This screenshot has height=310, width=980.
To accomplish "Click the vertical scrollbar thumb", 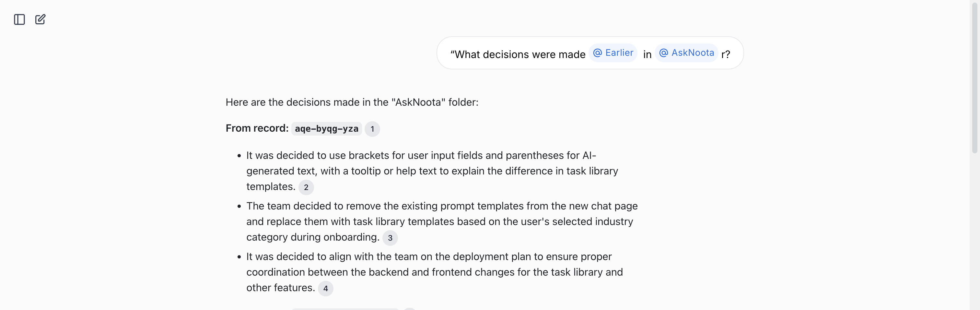I will [974, 76].
